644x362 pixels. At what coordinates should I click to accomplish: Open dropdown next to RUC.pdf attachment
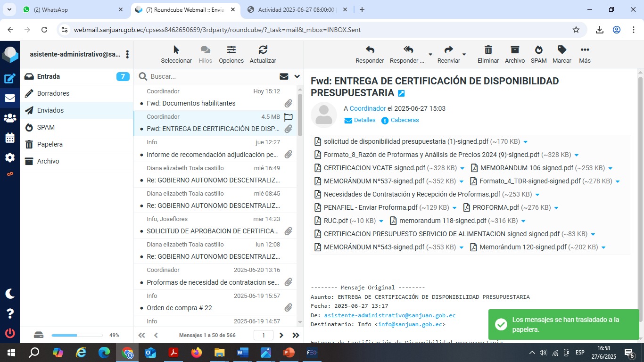point(380,221)
